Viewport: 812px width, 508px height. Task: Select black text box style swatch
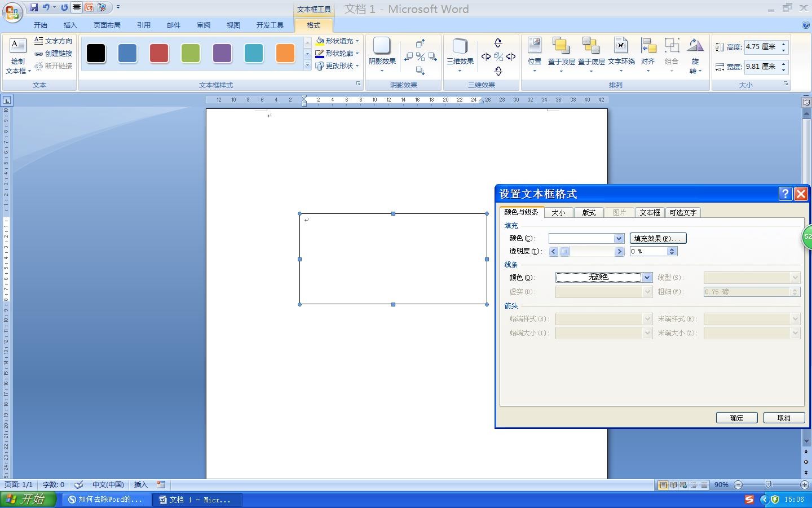(96, 53)
